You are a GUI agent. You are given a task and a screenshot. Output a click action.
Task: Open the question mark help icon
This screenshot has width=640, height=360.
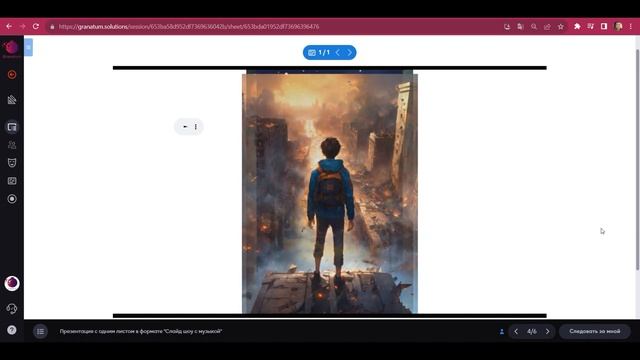(x=12, y=330)
